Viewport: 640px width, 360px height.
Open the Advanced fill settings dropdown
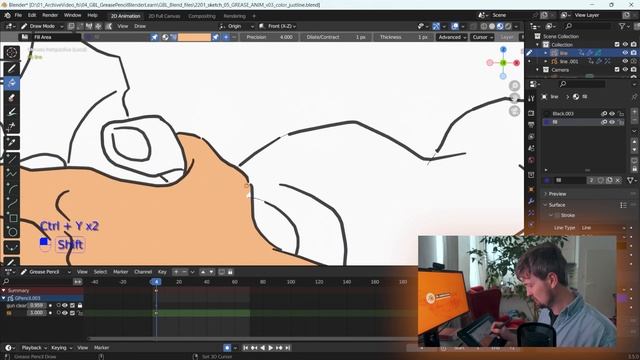pyautogui.click(x=452, y=37)
